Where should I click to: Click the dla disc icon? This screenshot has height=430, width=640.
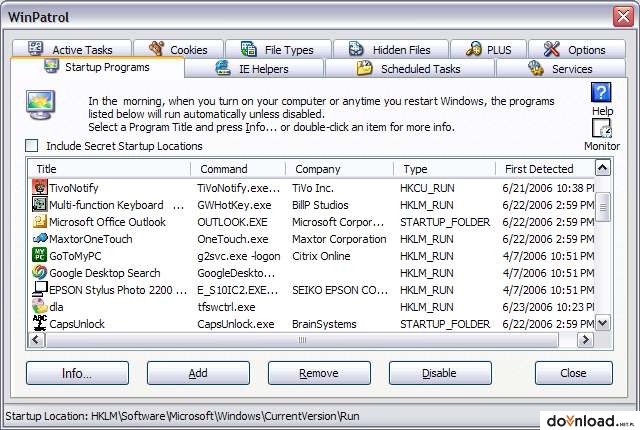[40, 306]
